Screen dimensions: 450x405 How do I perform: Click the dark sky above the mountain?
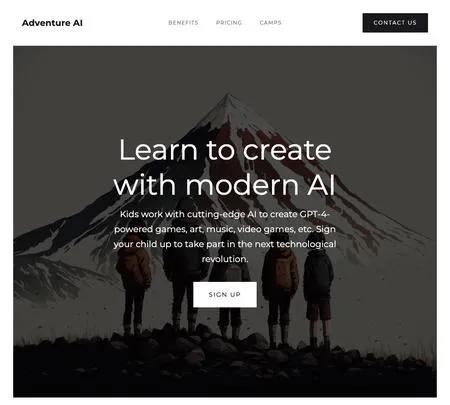225,68
